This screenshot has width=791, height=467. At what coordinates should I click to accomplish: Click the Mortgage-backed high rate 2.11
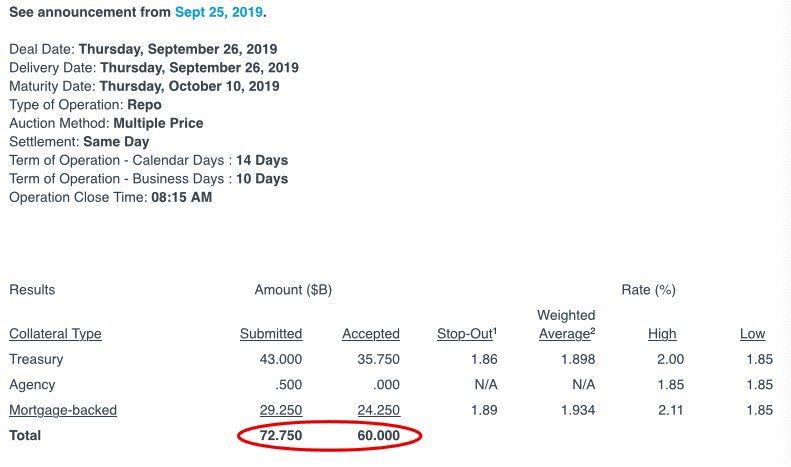[670, 410]
